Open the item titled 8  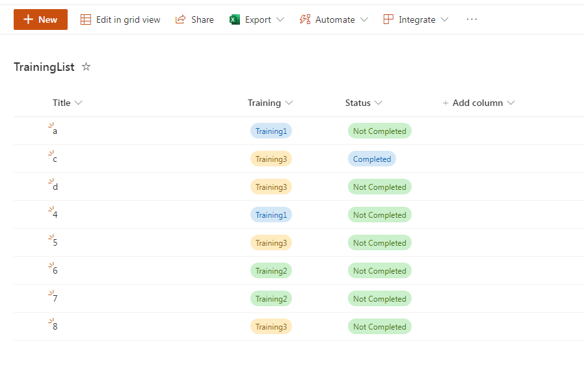point(55,326)
